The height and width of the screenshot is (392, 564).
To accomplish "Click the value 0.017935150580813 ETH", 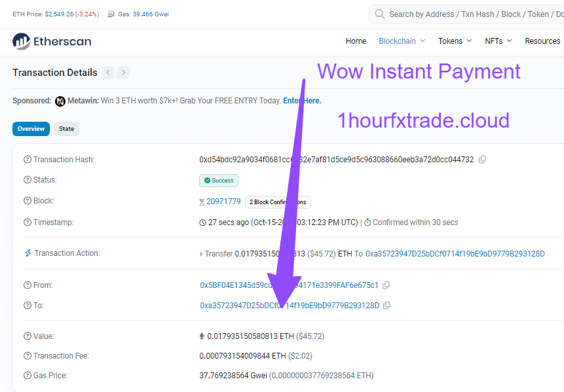I will coord(250,336).
